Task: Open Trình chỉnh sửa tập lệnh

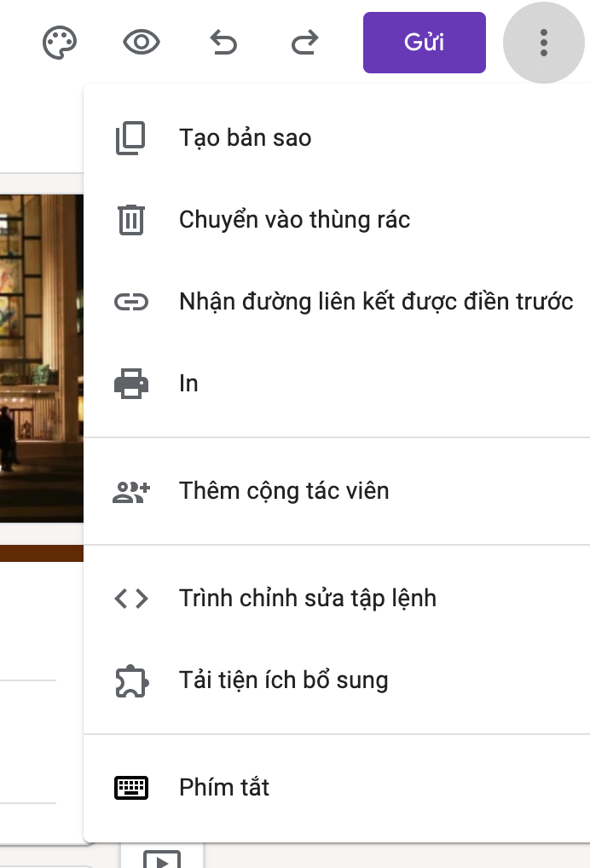Action: point(307,599)
